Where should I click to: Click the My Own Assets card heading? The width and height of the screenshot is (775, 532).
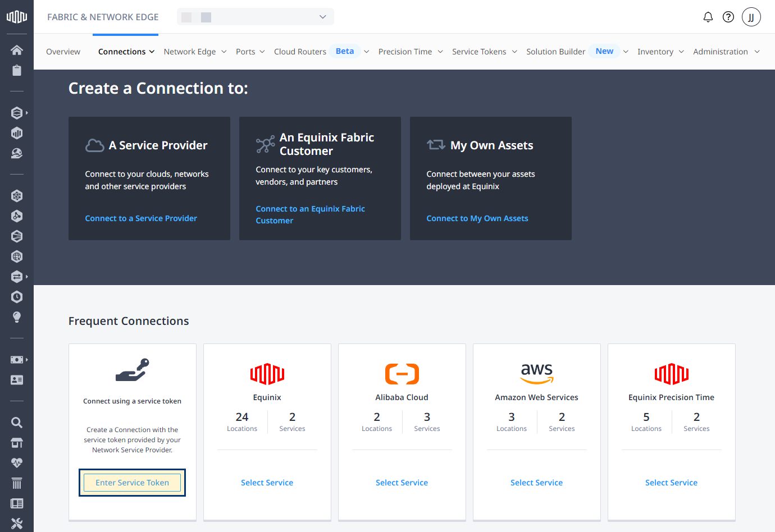click(492, 145)
